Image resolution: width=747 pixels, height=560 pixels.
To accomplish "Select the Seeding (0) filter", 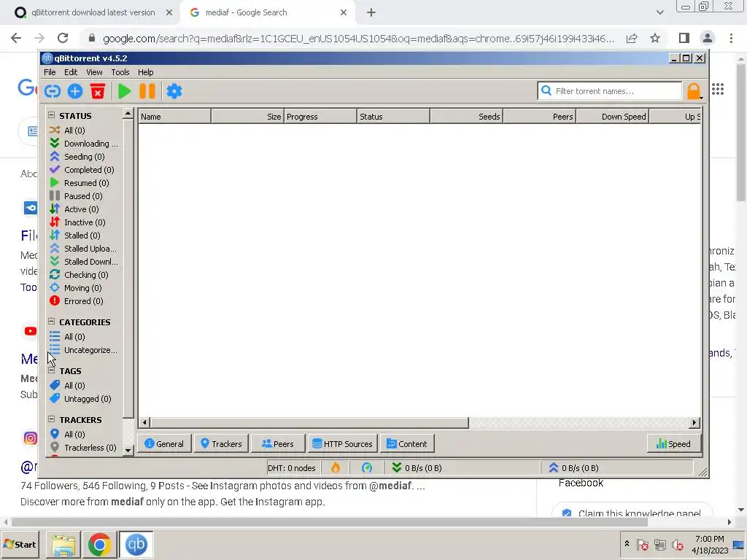I will (77, 157).
